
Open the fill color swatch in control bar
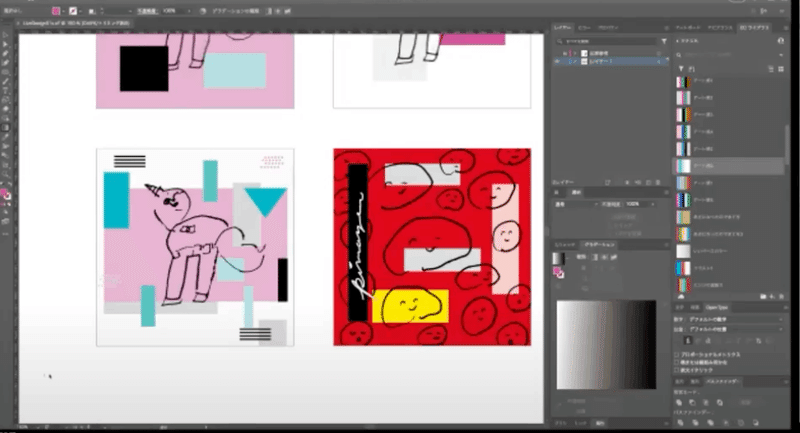[x=56, y=11]
